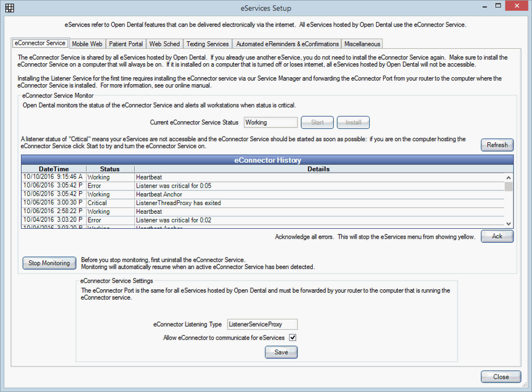Go to the Patient Portal tab
Image resolution: width=532 pixels, height=392 pixels.
126,44
